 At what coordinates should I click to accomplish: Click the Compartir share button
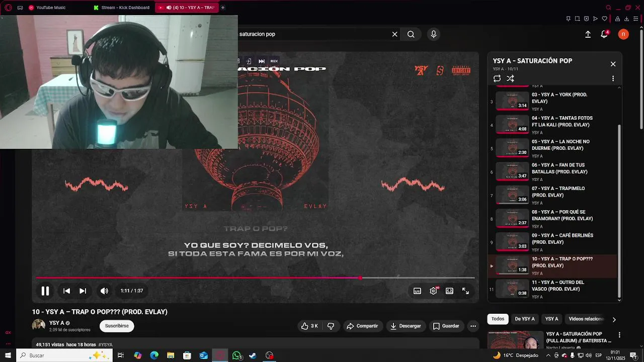362,326
